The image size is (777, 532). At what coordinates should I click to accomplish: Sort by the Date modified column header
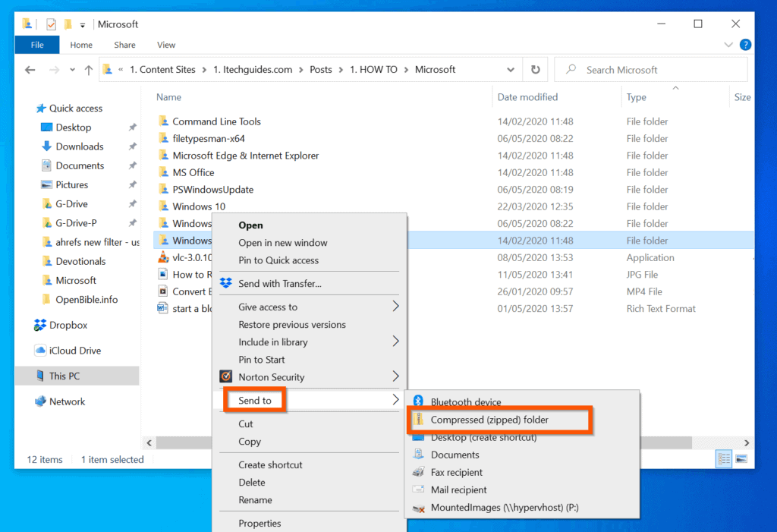(x=528, y=97)
